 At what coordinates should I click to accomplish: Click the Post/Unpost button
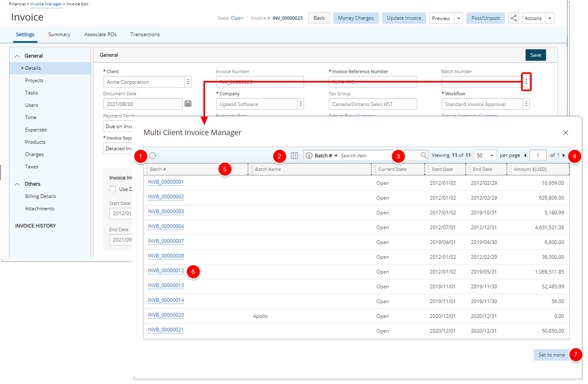coord(486,18)
